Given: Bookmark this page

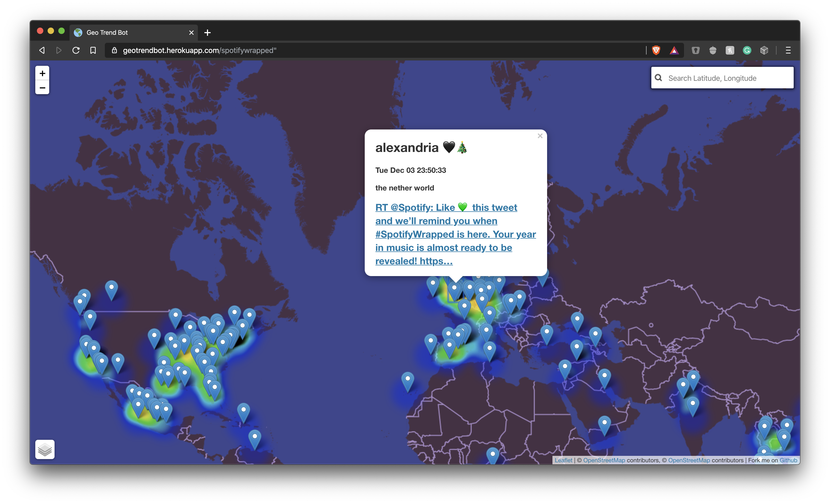Looking at the screenshot, I should coord(93,51).
